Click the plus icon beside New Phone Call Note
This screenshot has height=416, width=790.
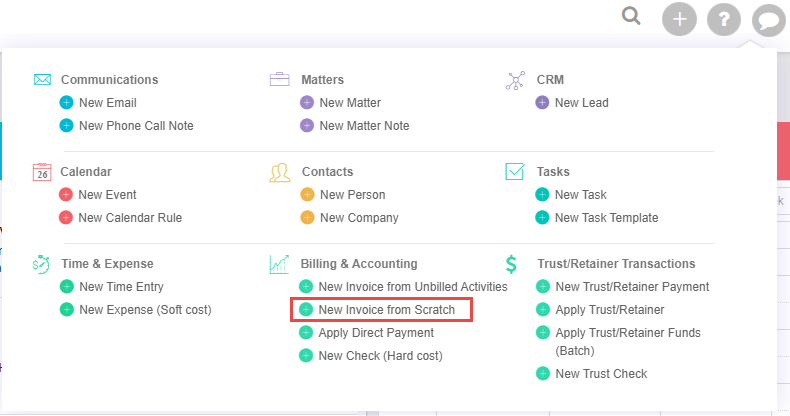pyautogui.click(x=67, y=125)
